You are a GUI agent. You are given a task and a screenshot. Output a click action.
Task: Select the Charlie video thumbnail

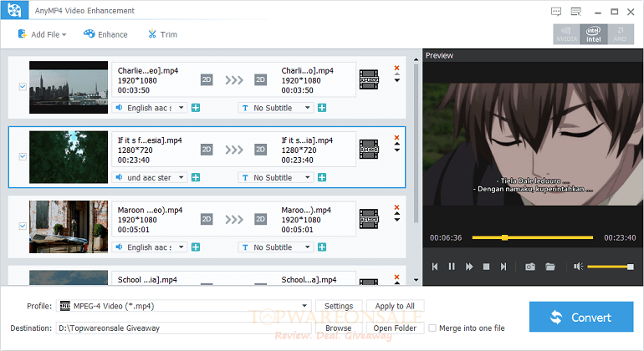[69, 88]
